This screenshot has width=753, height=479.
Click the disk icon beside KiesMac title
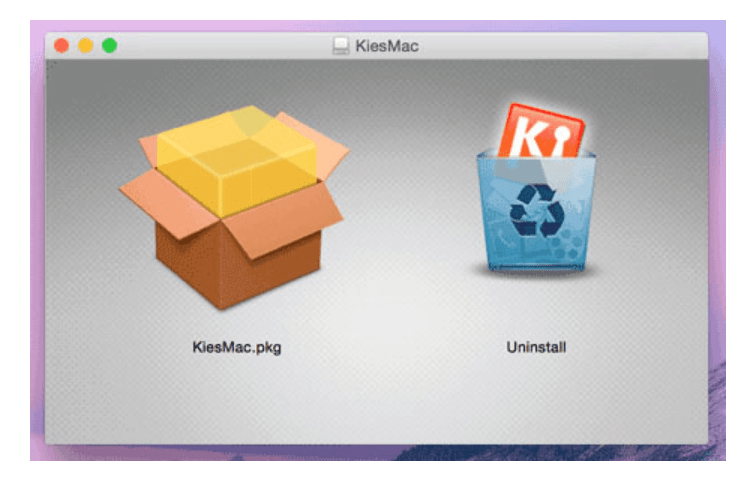pyautogui.click(x=340, y=46)
